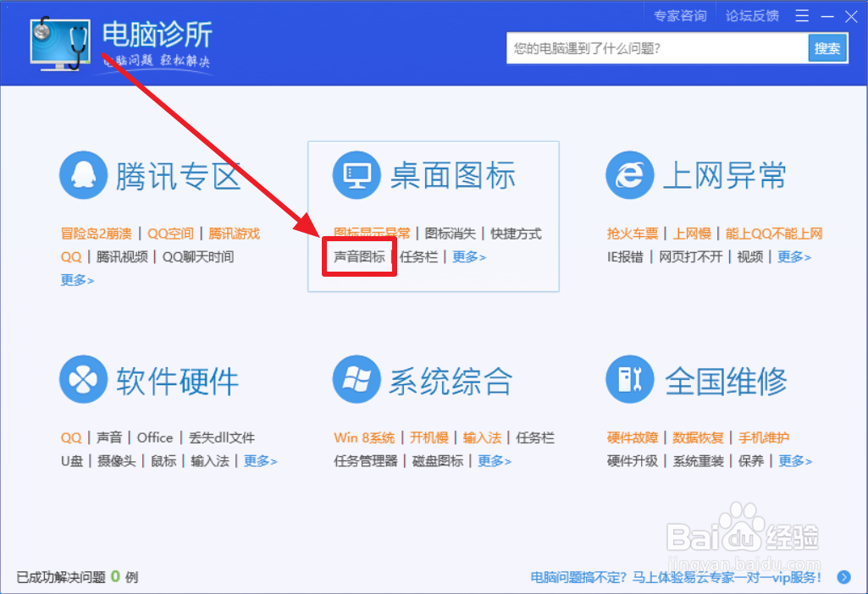Select the 抢火车票 link
The width and height of the screenshot is (868, 594).
[633, 234]
